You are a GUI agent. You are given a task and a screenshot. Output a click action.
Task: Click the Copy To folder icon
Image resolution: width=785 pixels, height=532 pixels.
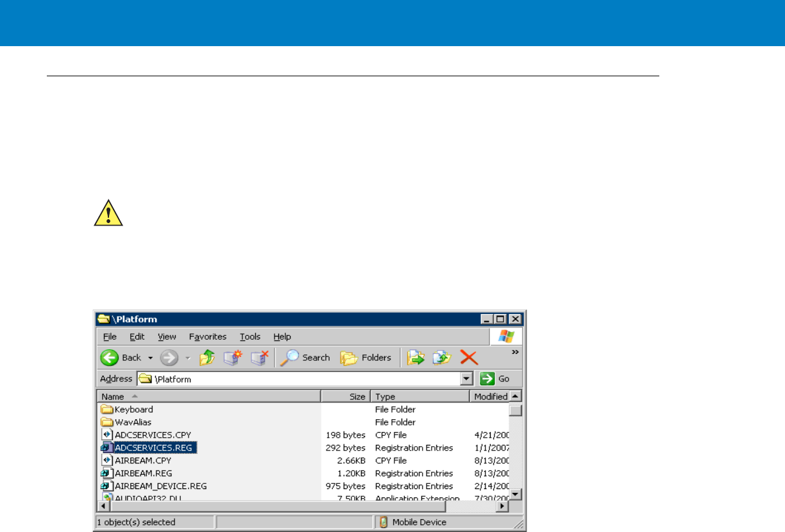(x=442, y=358)
